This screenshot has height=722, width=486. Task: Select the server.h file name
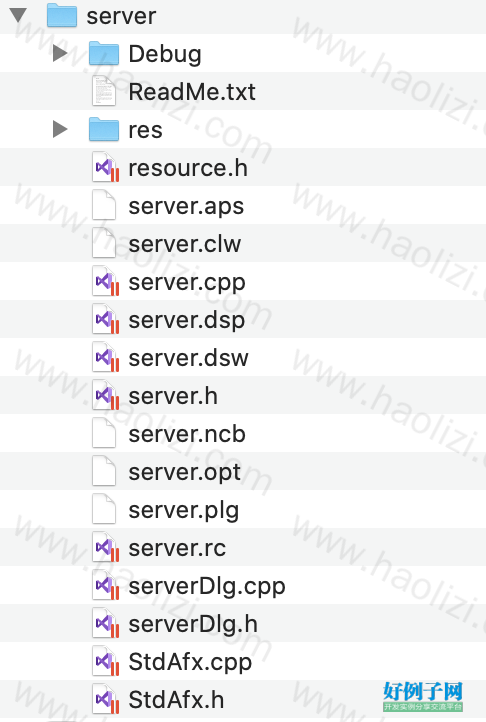(x=173, y=396)
